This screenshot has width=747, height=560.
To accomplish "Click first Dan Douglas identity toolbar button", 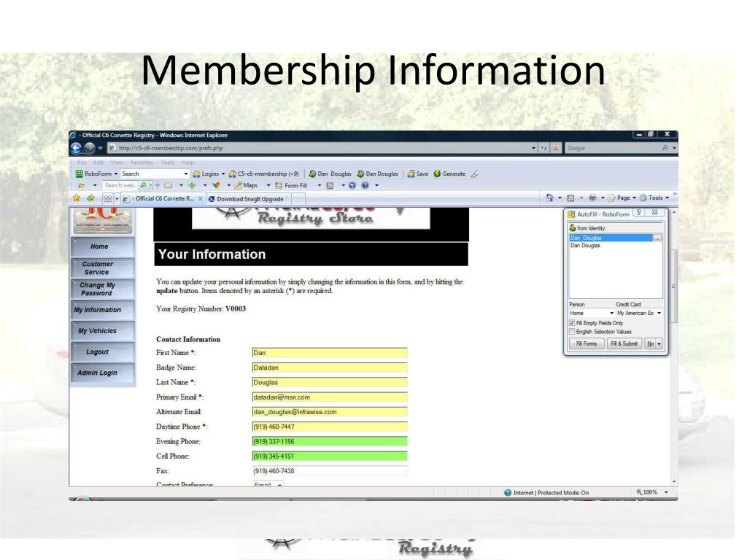I will coord(330,174).
